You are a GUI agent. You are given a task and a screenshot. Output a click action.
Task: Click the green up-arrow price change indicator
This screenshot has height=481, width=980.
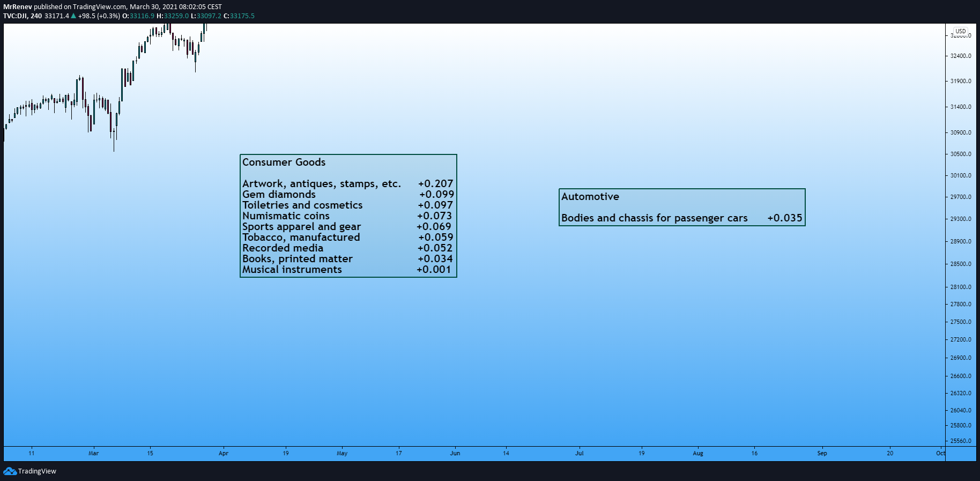point(73,16)
